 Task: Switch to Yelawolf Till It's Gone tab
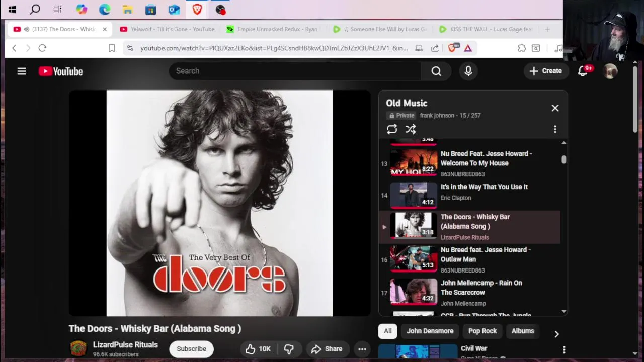pos(168,29)
